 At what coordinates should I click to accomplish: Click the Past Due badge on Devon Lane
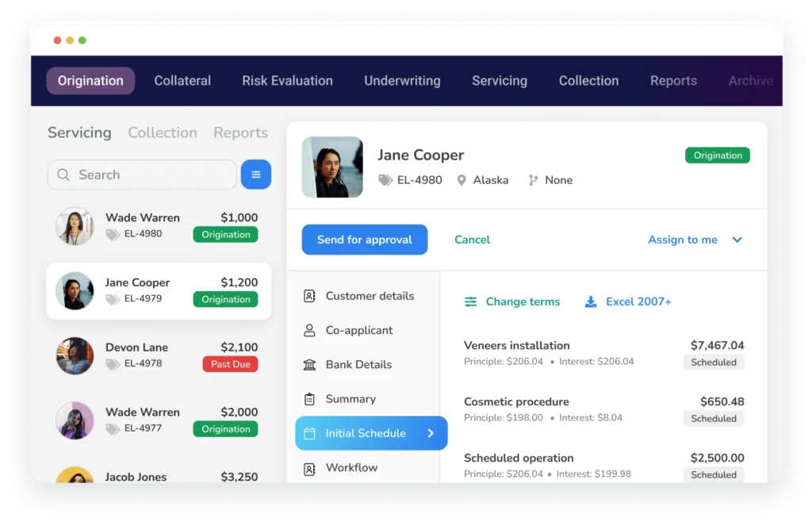pyautogui.click(x=231, y=364)
